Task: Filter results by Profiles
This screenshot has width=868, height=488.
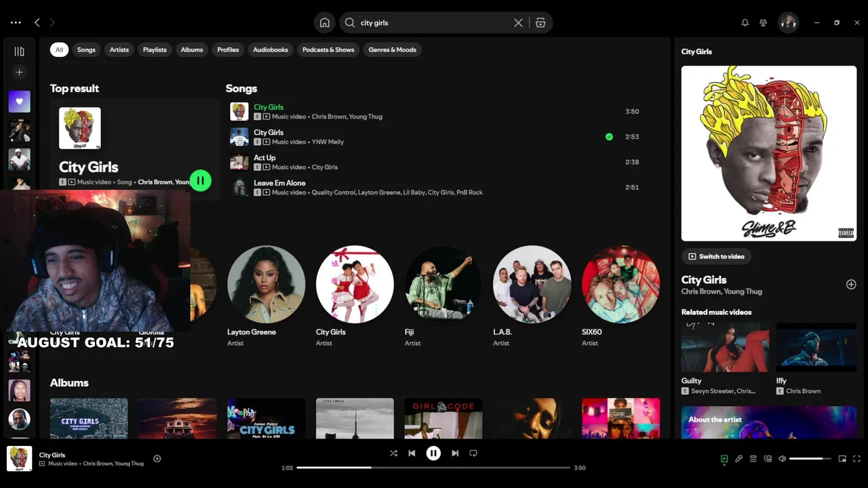Action: click(228, 49)
